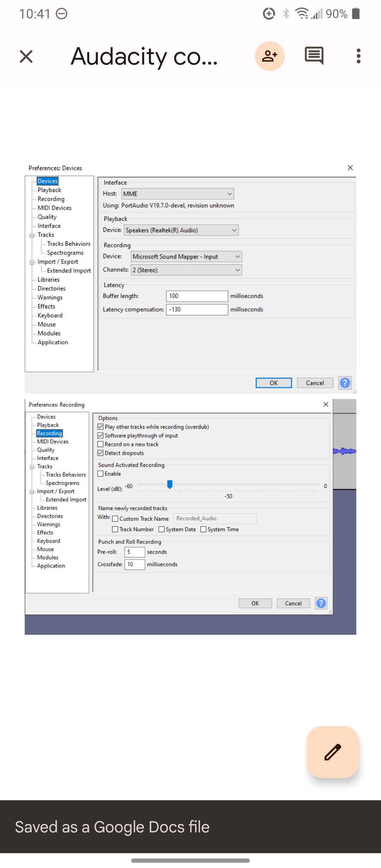The image size is (381, 868).
Task: Toggle Software playthrough of input checkbox
Action: (x=101, y=436)
